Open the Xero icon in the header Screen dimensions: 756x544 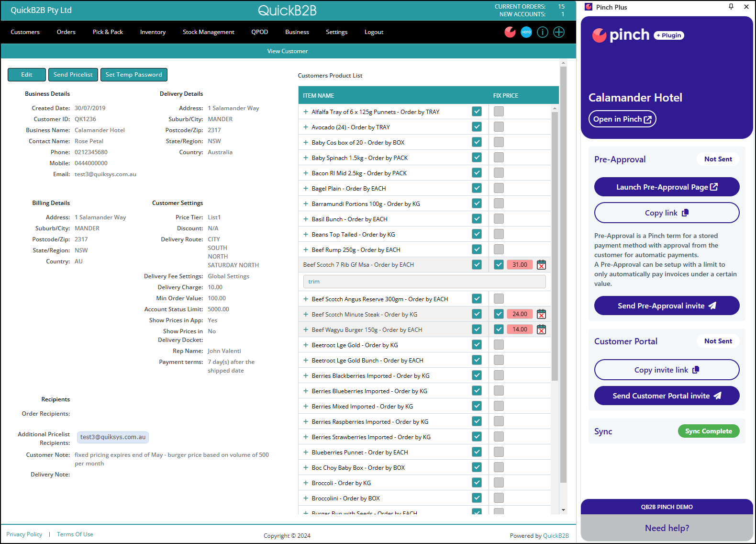526,32
